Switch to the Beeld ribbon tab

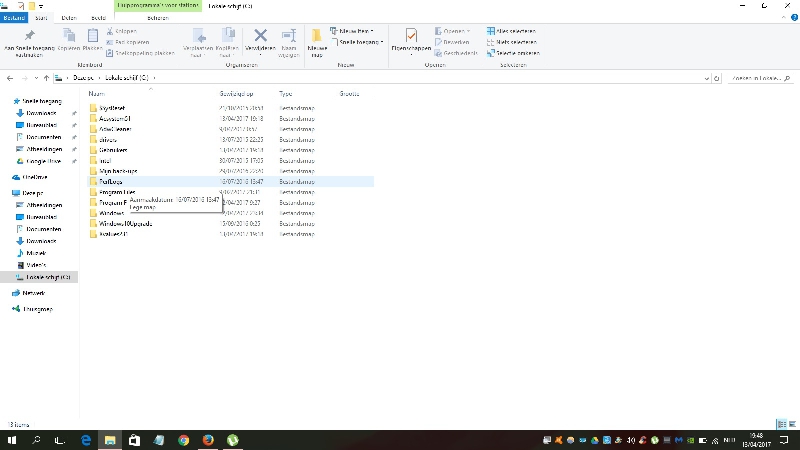pyautogui.click(x=99, y=18)
